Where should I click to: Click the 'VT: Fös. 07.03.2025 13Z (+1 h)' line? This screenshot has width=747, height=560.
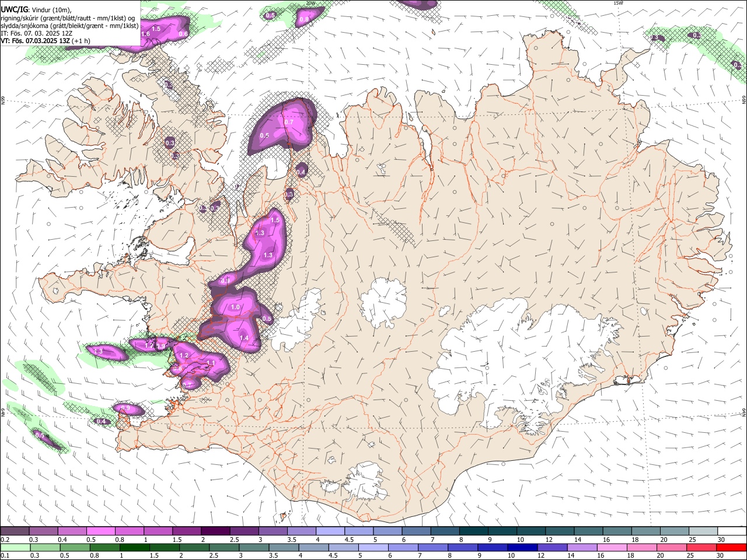point(46,41)
